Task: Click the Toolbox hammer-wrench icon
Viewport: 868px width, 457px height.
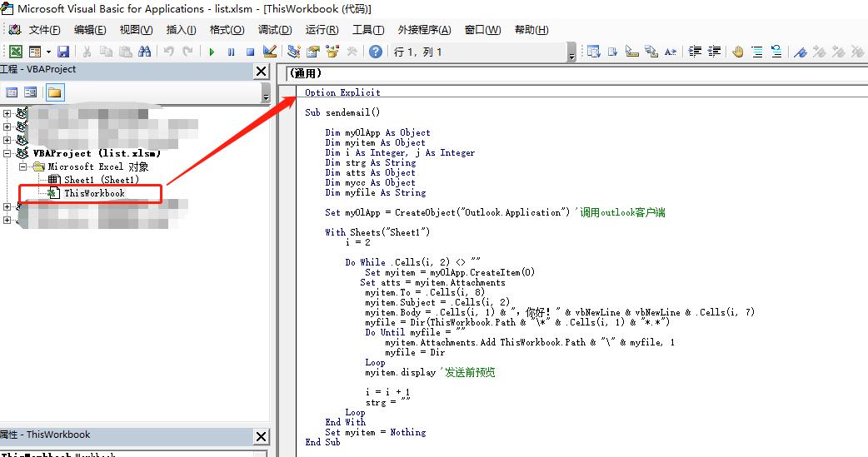Action: pyautogui.click(x=352, y=52)
